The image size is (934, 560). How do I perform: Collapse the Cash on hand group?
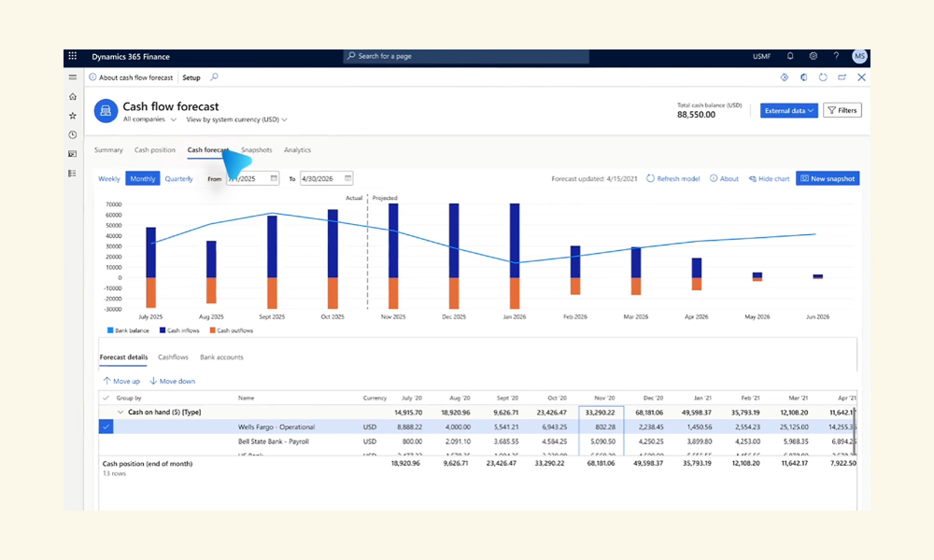coord(120,412)
